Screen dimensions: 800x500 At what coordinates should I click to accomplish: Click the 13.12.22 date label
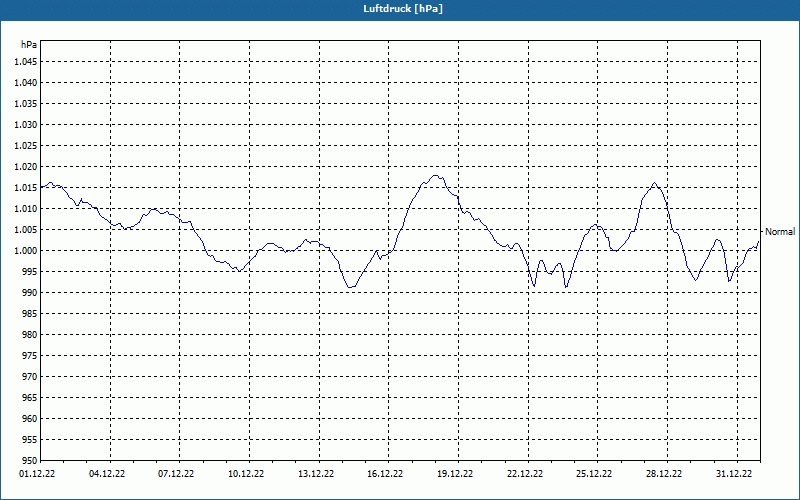(x=316, y=473)
